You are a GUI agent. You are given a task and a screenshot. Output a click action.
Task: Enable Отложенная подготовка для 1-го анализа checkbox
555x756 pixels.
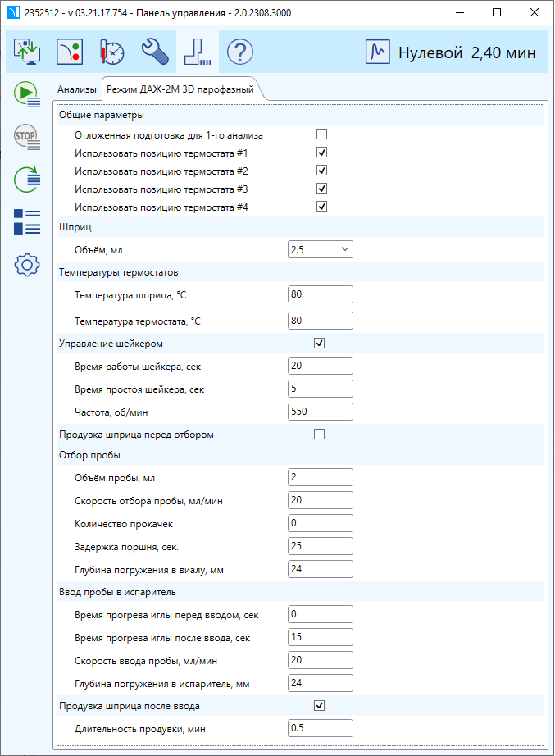click(x=321, y=134)
